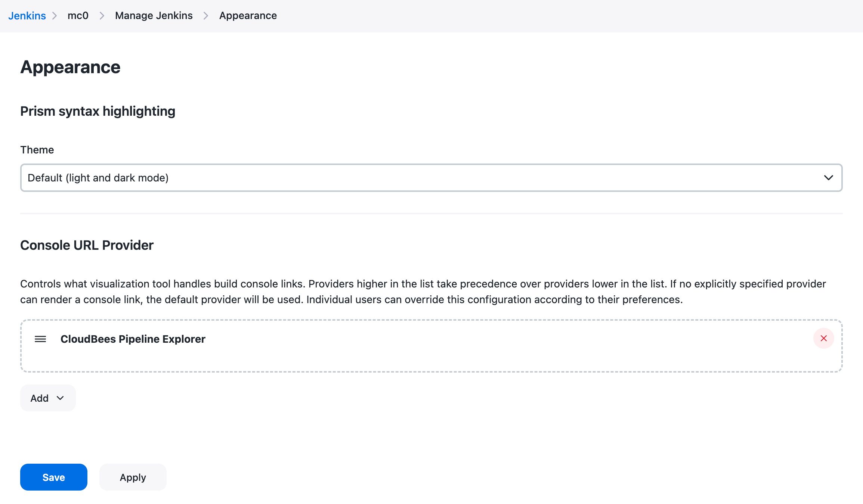
Task: Open the Prism Theme dropdown
Action: tap(431, 178)
